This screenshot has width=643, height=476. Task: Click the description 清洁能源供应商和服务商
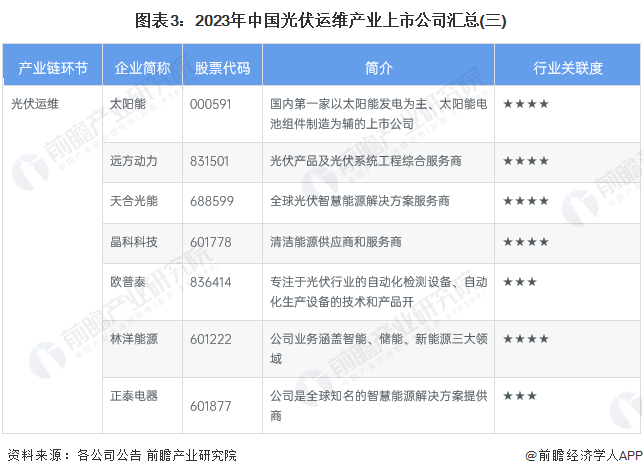pyautogui.click(x=335, y=242)
